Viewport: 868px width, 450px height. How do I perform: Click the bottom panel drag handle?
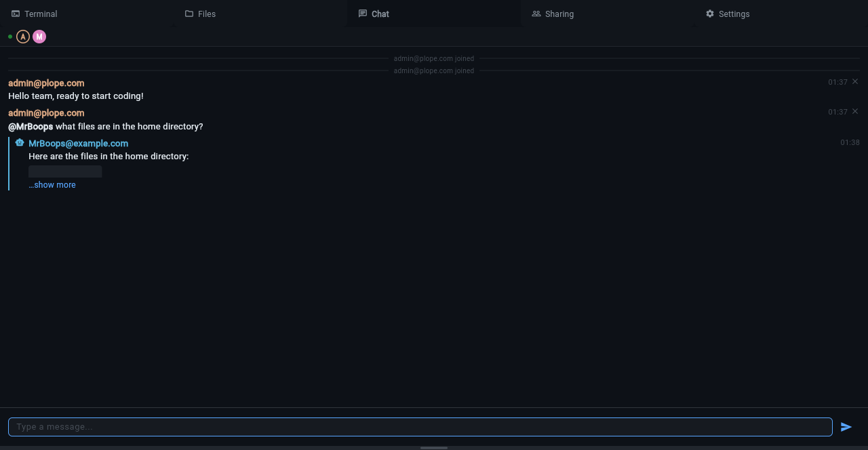[x=434, y=447]
